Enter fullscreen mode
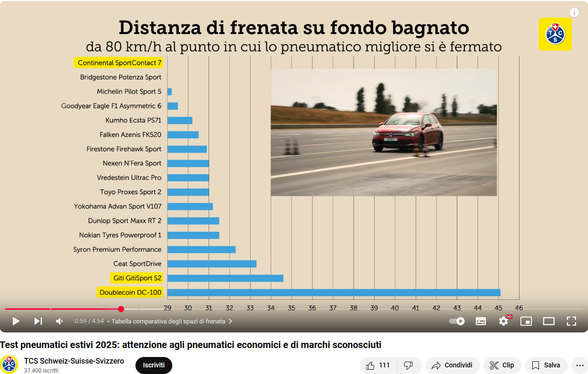This screenshot has height=374, width=588. click(x=571, y=321)
